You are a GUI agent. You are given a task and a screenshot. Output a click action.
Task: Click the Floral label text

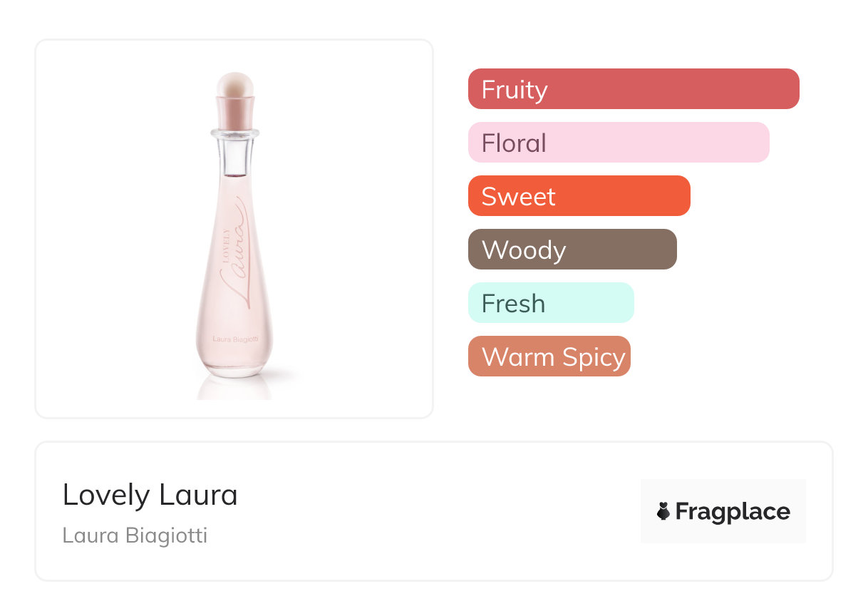(x=514, y=143)
